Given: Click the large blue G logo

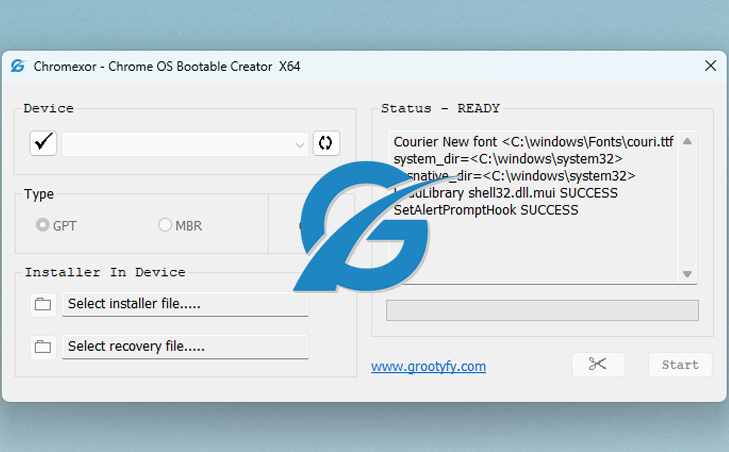Looking at the screenshot, I should 370,225.
